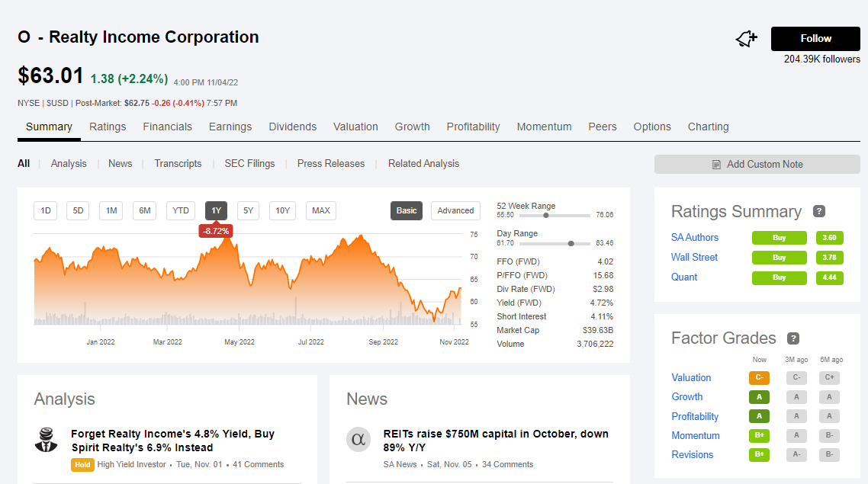The height and width of the screenshot is (484, 868).
Task: Set chart range to 5Y
Action: tap(248, 210)
